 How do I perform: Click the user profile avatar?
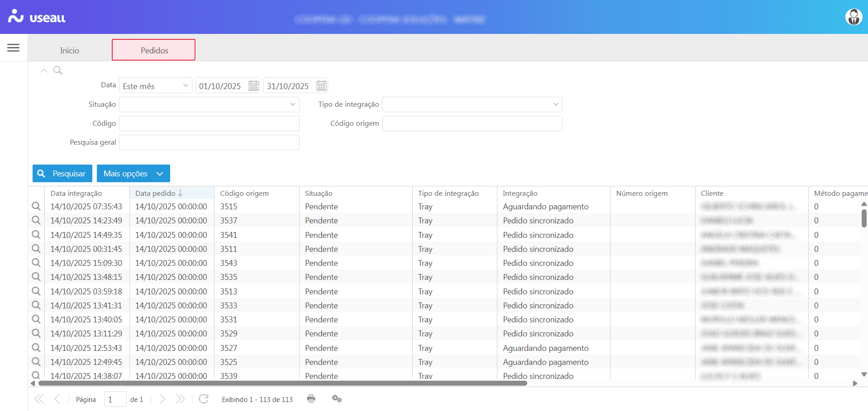pos(854,17)
